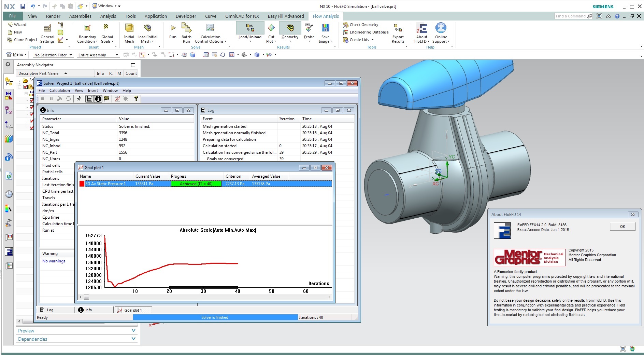Image resolution: width=644 pixels, height=355 pixels.
Task: Open the History clock sidebar tab
Action: click(x=9, y=194)
